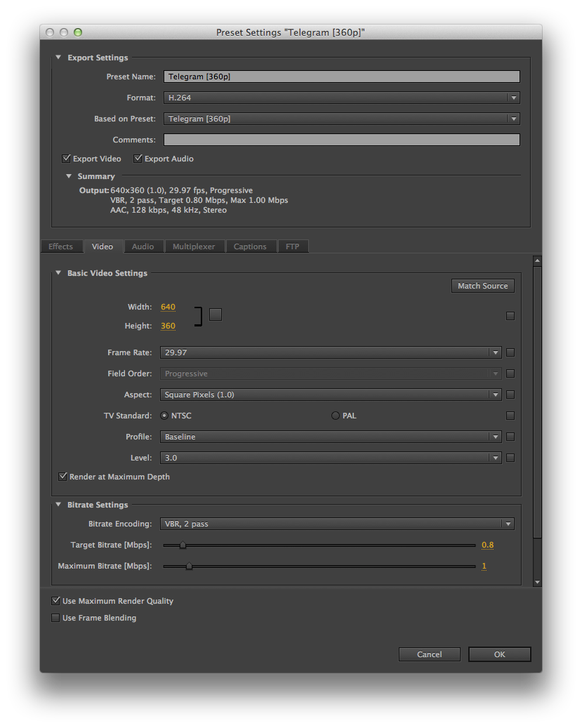Open the Aspect dropdown
This screenshot has width=582, height=728.
331,395
